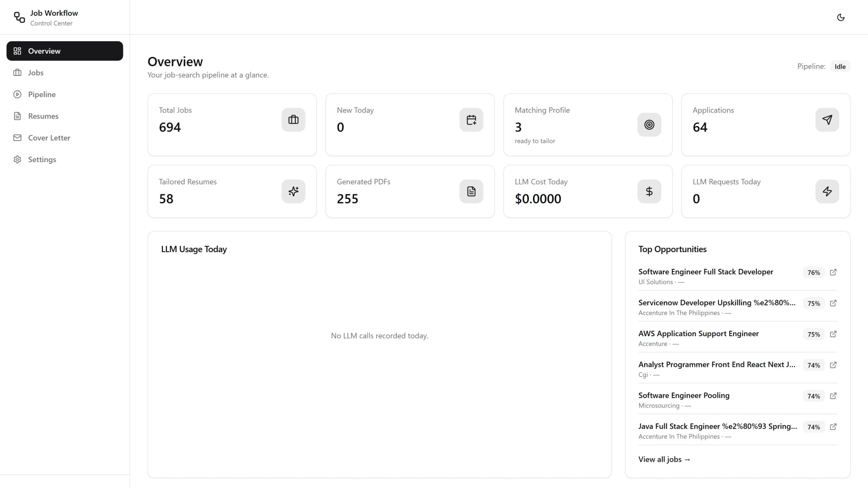The image size is (868, 488).
Task: Toggle dark mode with the moon icon
Action: point(841,17)
